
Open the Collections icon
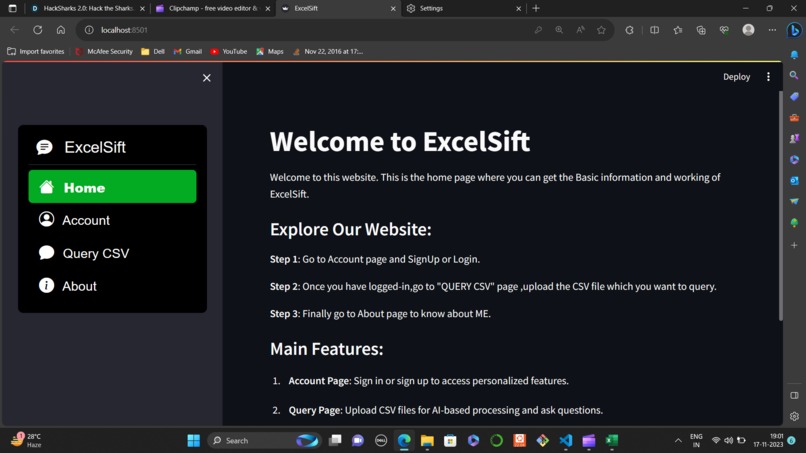[x=701, y=30]
